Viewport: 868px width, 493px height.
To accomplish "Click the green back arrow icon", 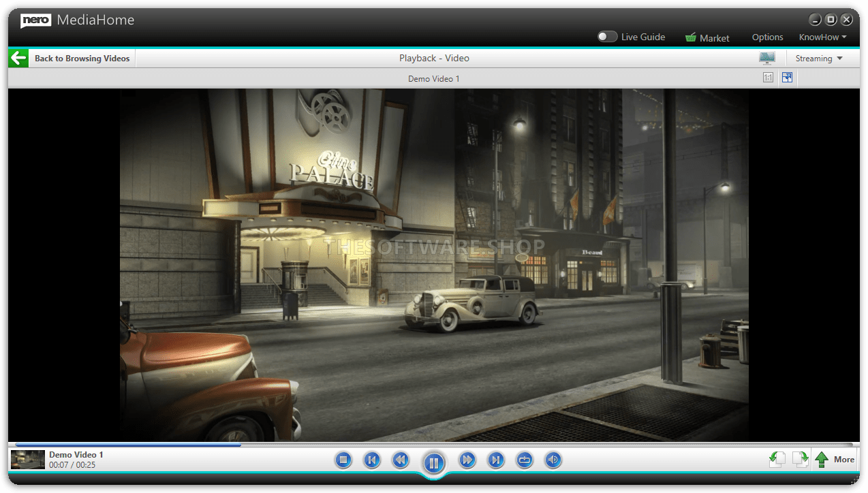I will click(18, 58).
